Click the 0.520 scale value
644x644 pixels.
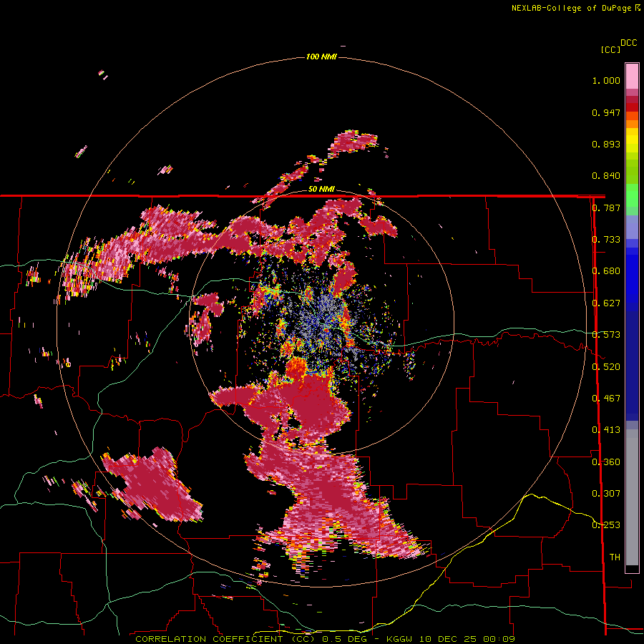click(606, 366)
